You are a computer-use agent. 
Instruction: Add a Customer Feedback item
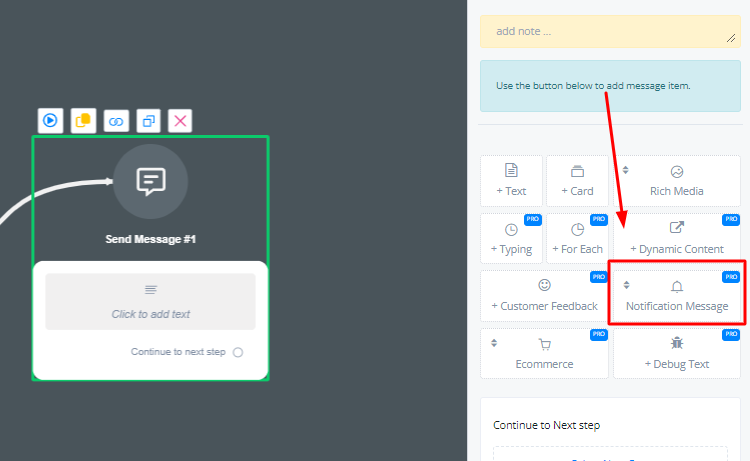point(544,296)
